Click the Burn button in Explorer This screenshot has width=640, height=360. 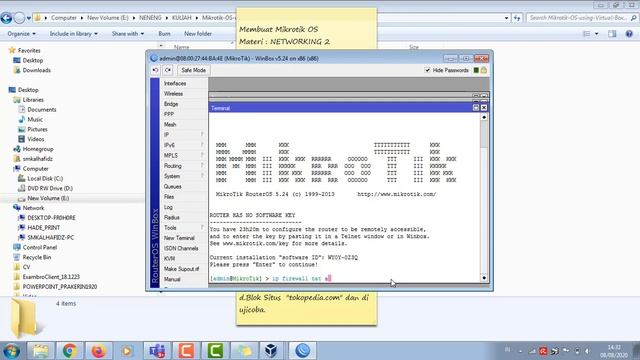164,34
